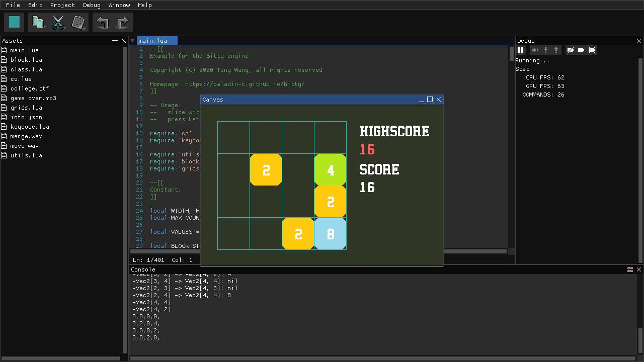
Task: Toggle console output options icon
Action: (x=630, y=269)
